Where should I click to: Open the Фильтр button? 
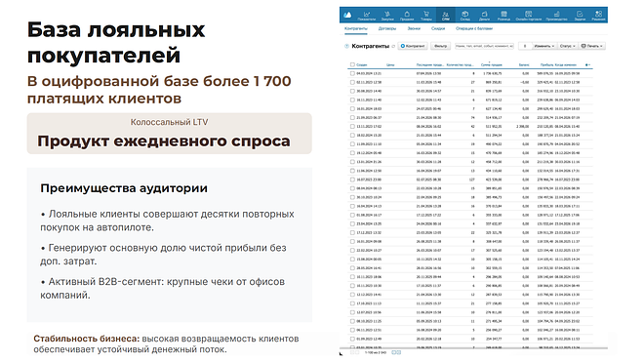[440, 46]
